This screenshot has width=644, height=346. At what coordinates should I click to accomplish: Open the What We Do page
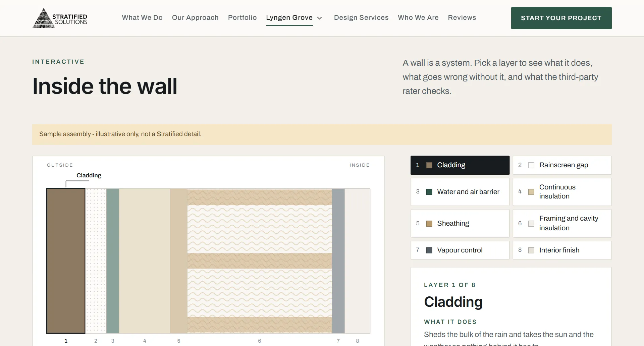[x=142, y=17]
